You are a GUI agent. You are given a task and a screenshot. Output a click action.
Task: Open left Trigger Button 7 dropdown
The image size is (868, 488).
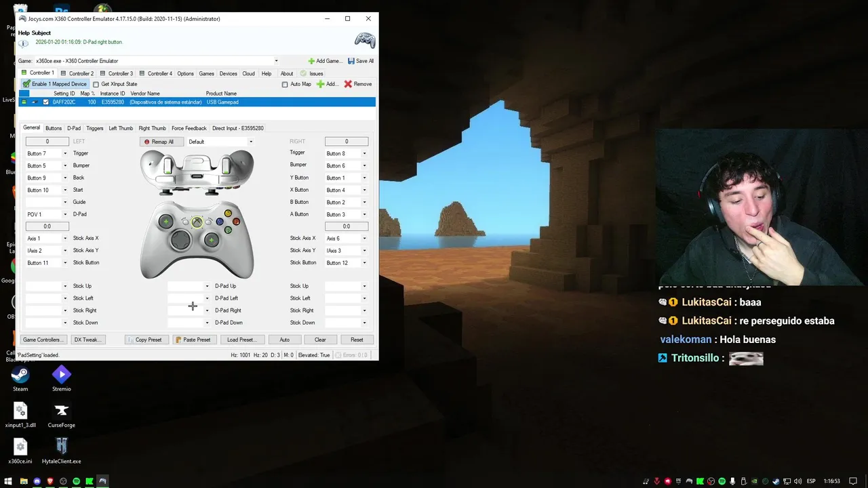coord(47,154)
